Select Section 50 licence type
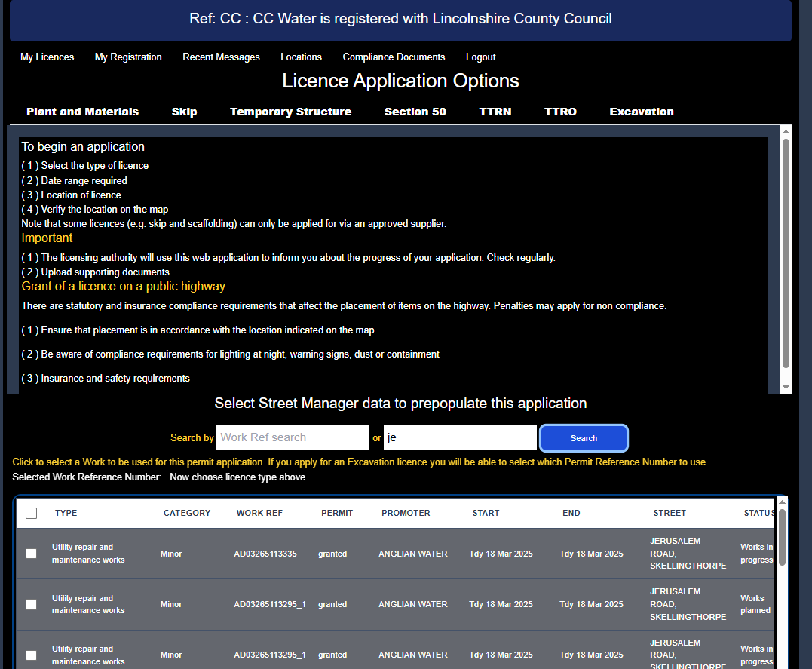The width and height of the screenshot is (812, 669). click(415, 112)
